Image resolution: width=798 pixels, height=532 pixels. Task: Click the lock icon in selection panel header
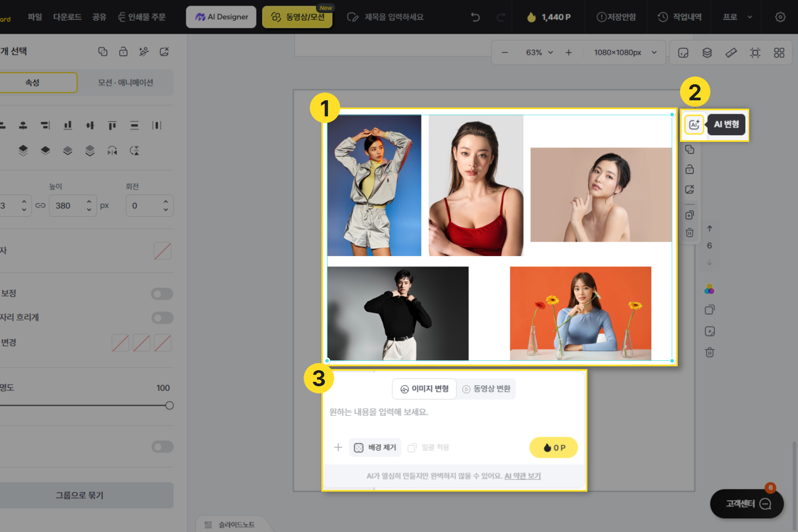123,52
